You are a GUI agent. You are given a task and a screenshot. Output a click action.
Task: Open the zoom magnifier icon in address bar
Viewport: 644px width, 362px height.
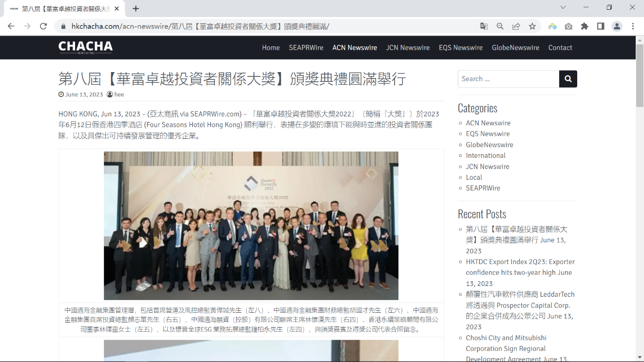[500, 26]
